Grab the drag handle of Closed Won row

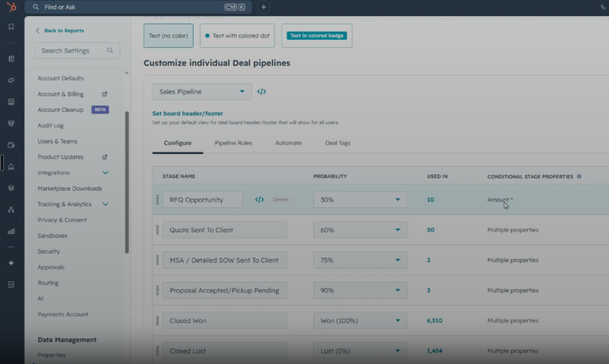pos(157,321)
